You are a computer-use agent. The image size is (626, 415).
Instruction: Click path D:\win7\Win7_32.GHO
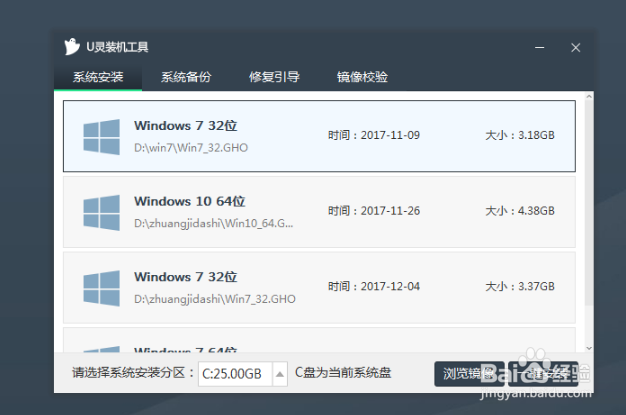(191, 148)
